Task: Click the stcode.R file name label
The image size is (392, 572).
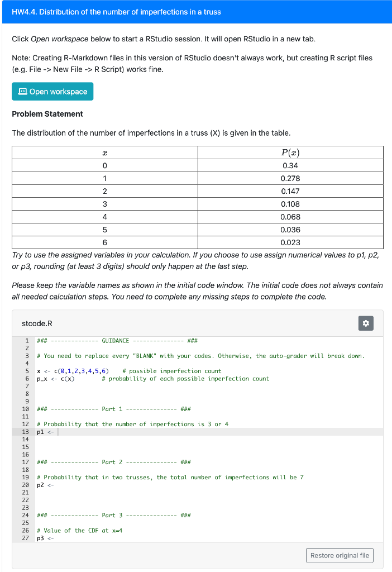Action: [x=37, y=323]
